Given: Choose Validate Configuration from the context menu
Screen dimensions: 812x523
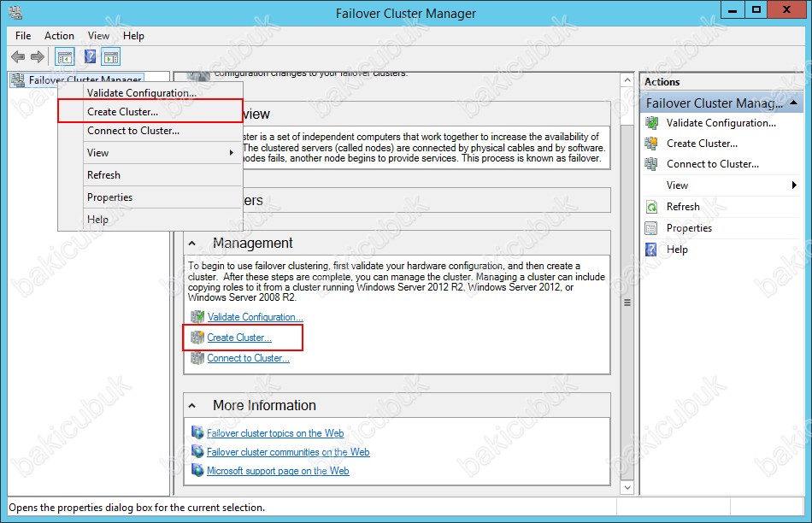Looking at the screenshot, I should tap(150, 92).
